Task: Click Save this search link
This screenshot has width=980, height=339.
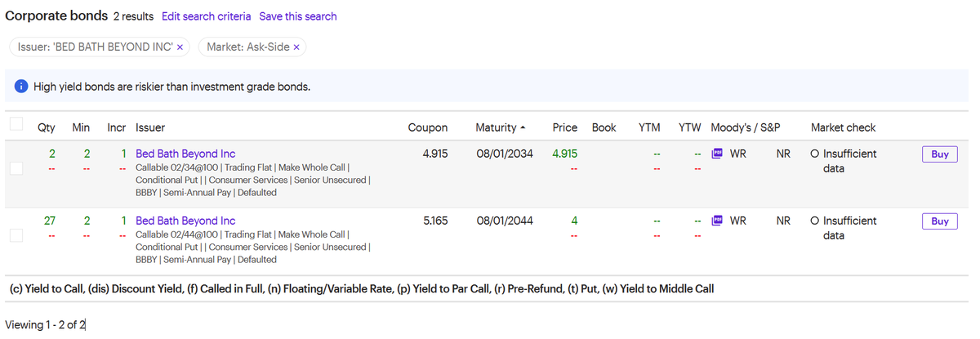Action: point(298,16)
